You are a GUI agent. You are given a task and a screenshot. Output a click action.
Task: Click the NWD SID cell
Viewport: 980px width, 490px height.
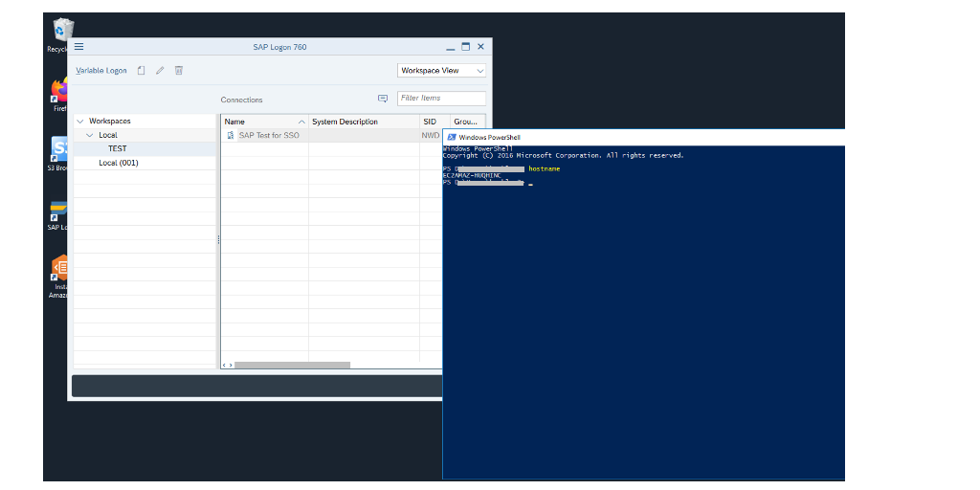click(x=431, y=135)
